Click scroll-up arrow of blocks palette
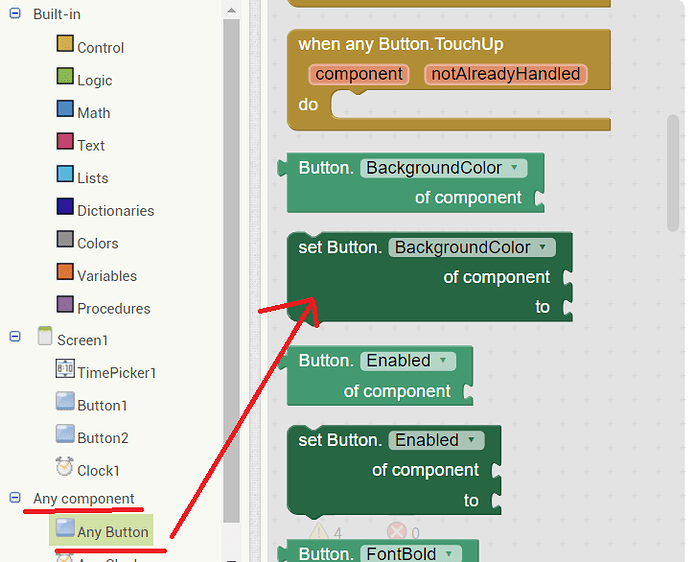This screenshot has width=694, height=562. pos(231,10)
